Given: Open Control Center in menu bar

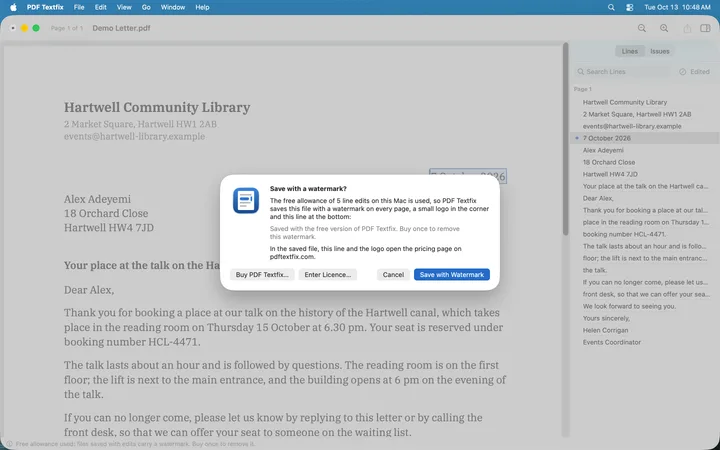Looking at the screenshot, I should pyautogui.click(x=630, y=7).
